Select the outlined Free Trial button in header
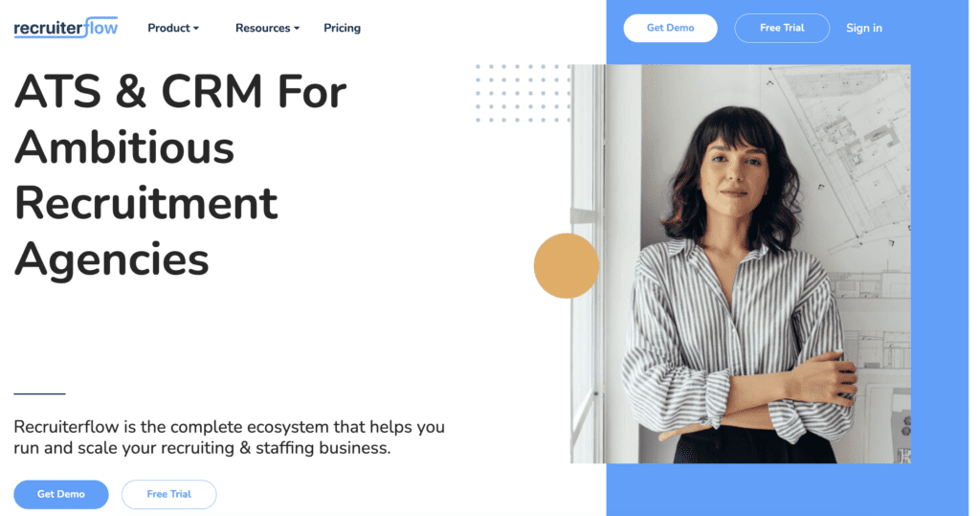The height and width of the screenshot is (516, 980). 782,28
